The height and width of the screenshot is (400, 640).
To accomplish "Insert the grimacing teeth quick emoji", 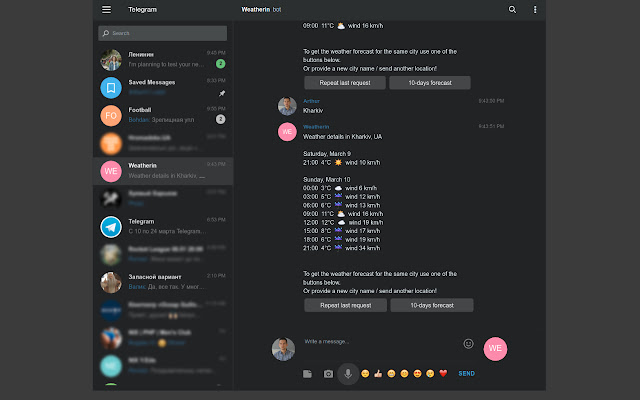I will (x=391, y=373).
